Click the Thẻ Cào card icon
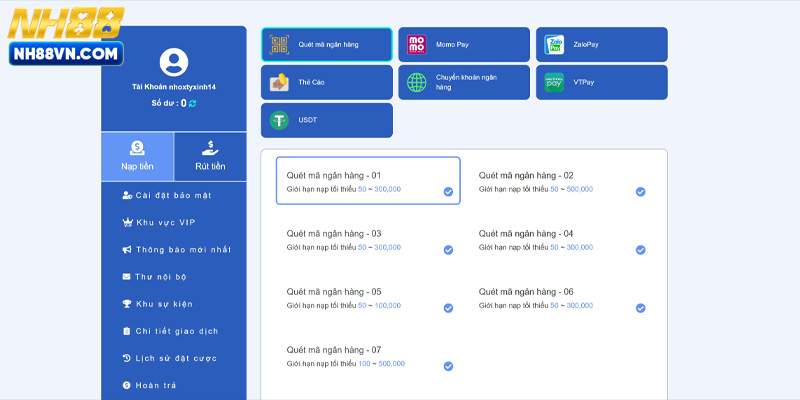The width and height of the screenshot is (800, 400). coord(279,82)
